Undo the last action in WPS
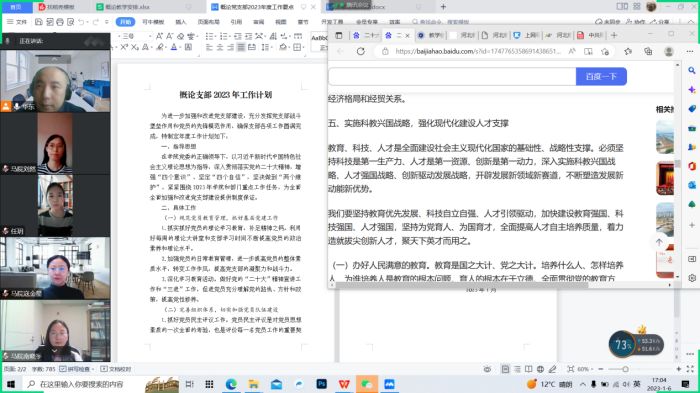 click(x=81, y=22)
